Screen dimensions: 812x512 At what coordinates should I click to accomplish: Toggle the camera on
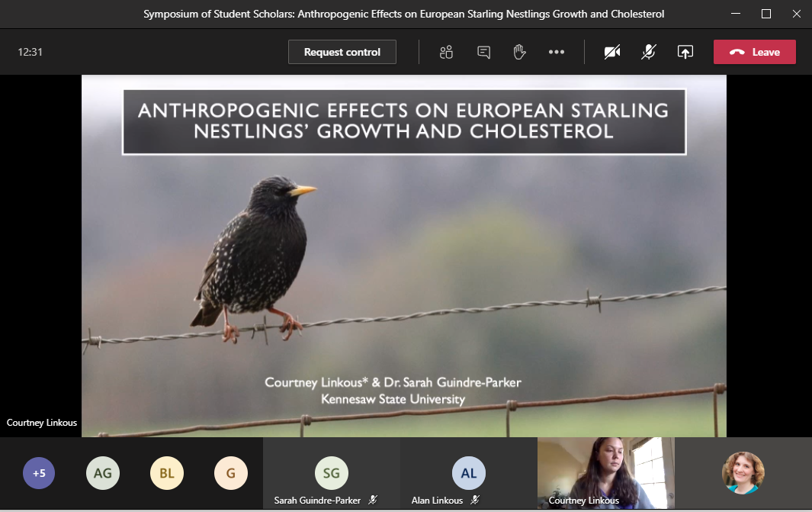(612, 52)
